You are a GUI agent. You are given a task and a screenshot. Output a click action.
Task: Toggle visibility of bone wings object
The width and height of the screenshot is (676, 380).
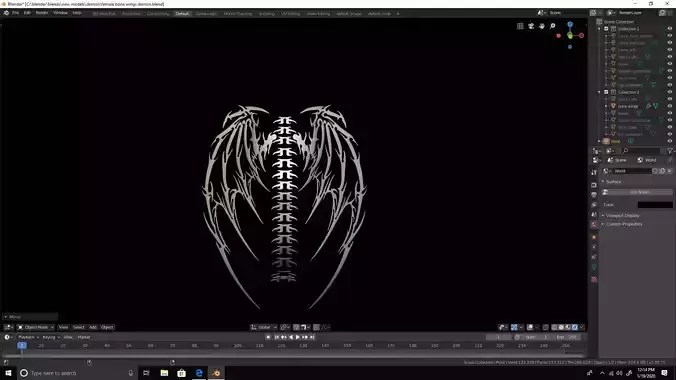[670, 106]
